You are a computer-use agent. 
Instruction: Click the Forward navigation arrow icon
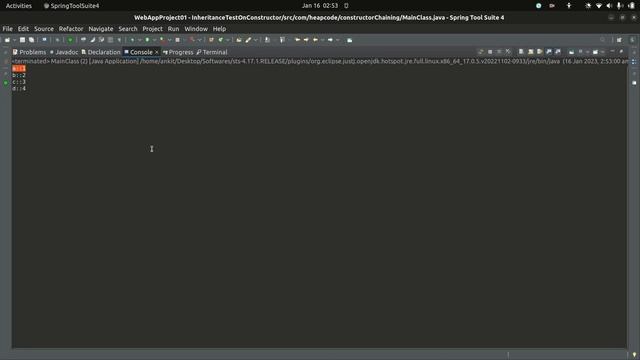[330, 40]
